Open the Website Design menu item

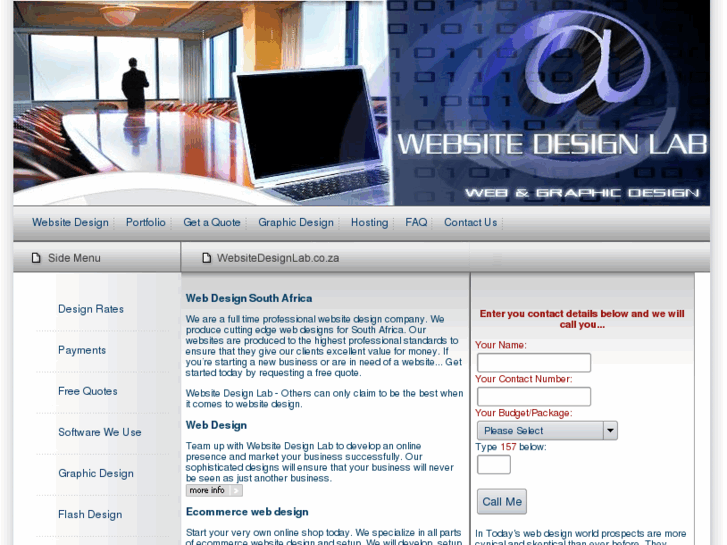[70, 223]
